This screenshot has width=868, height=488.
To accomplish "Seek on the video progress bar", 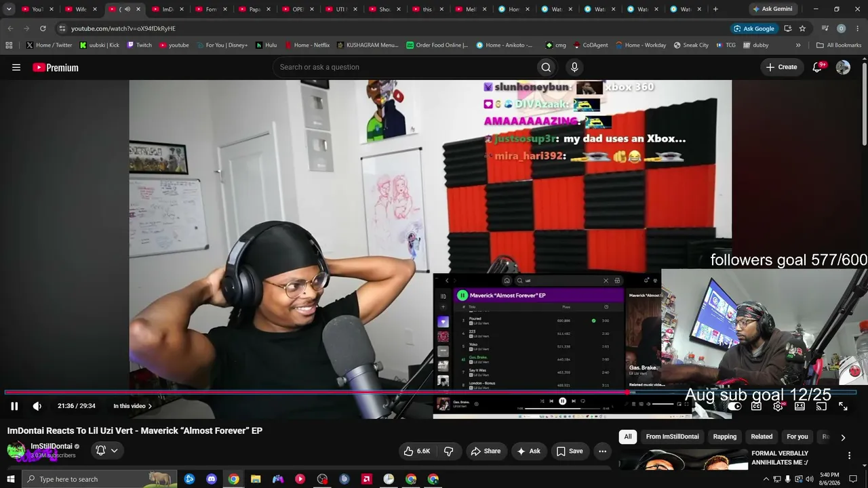I will [x=431, y=392].
